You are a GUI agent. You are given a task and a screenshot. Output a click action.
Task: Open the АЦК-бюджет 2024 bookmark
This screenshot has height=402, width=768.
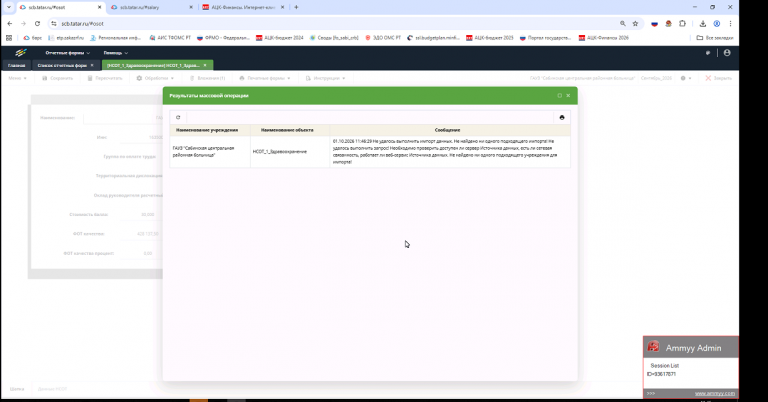click(x=280, y=38)
